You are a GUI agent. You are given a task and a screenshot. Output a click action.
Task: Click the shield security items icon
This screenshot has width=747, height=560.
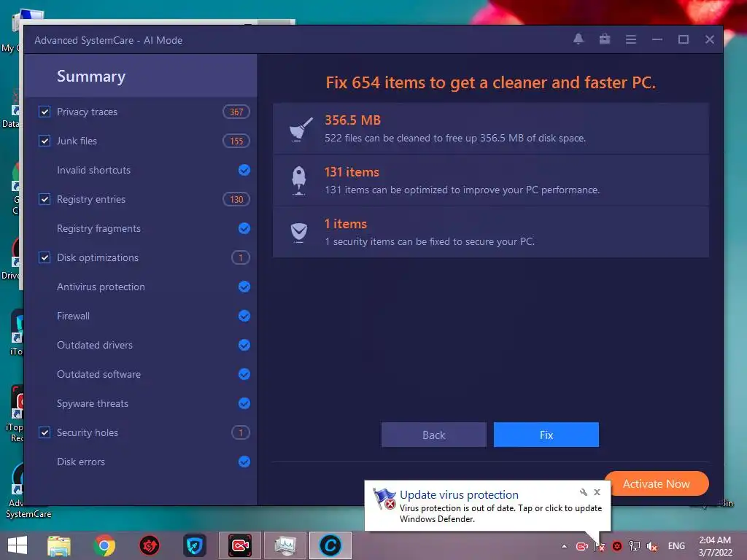(298, 233)
